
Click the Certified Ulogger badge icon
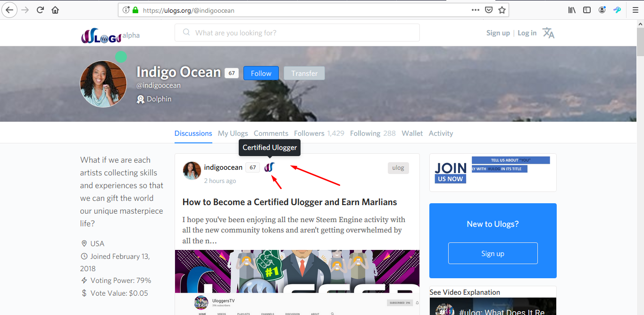[x=269, y=167]
